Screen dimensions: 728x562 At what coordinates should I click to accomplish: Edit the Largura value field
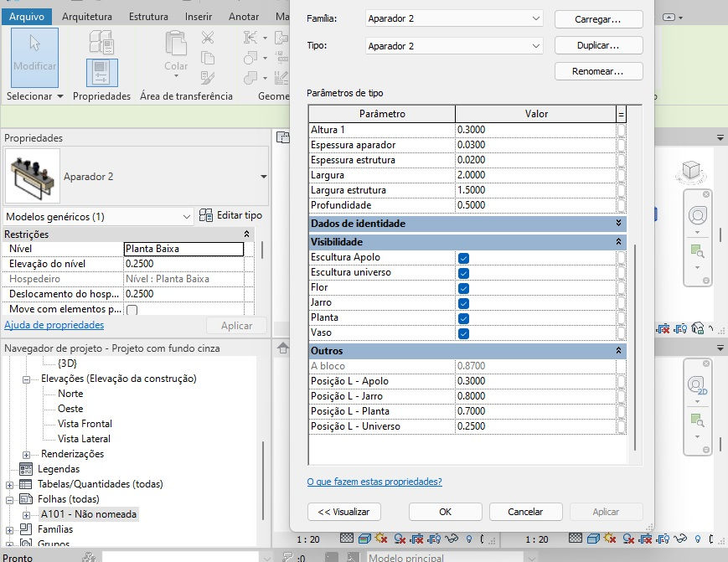(x=535, y=175)
